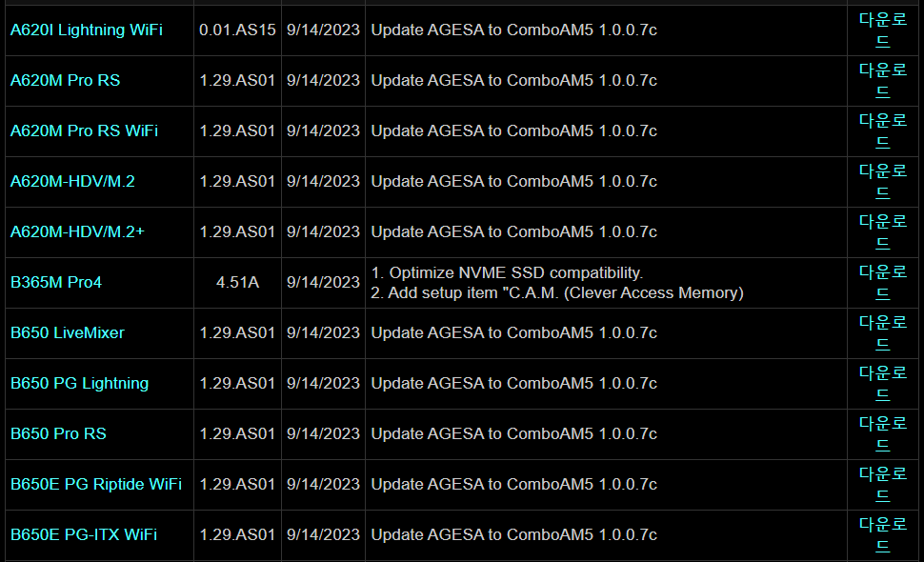Click download link in A620M Pro RS WiFi row
924x562 pixels.
pos(882,130)
